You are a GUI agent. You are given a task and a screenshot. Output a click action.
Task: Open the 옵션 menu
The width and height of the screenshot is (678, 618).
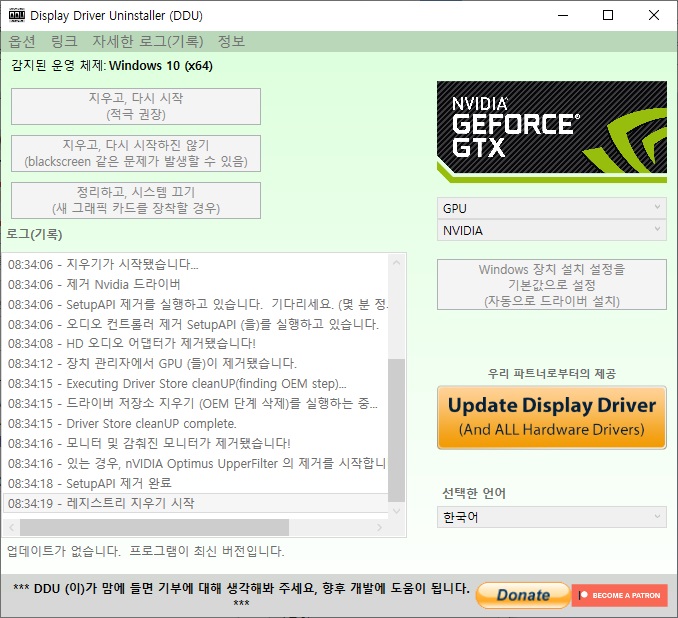(x=22, y=42)
